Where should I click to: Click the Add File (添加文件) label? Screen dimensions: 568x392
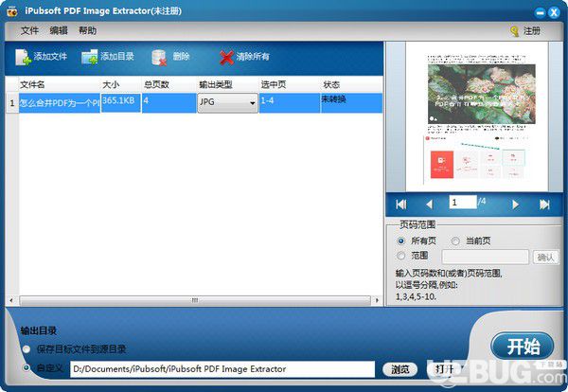(50, 57)
